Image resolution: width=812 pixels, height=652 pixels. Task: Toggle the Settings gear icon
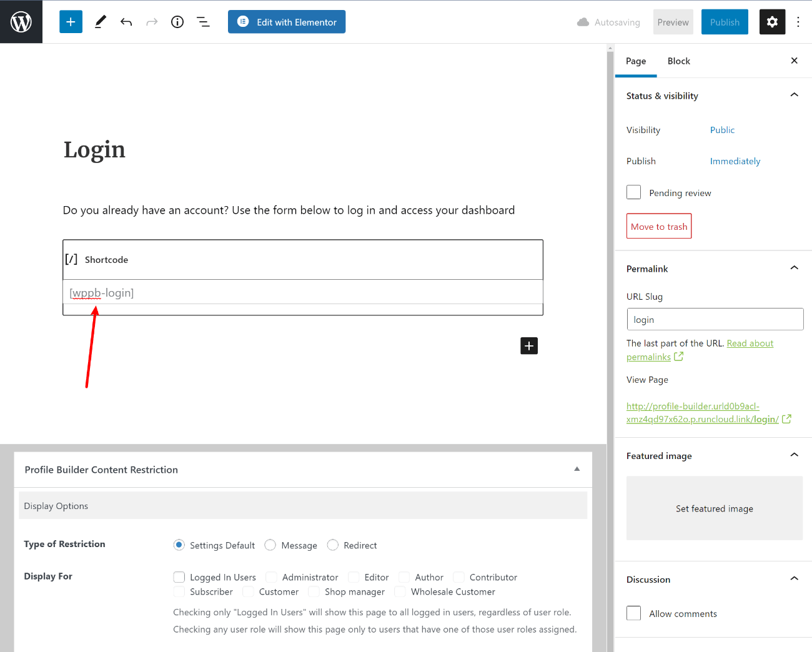pos(772,22)
